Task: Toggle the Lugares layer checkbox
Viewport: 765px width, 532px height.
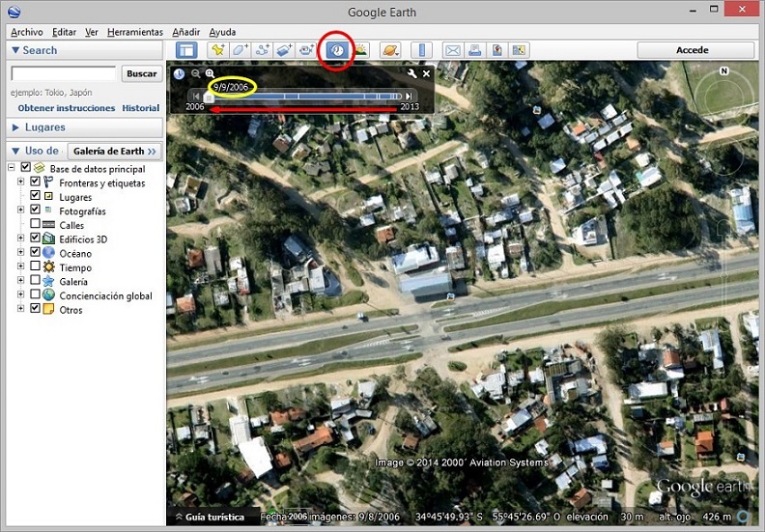Action: coord(35,196)
